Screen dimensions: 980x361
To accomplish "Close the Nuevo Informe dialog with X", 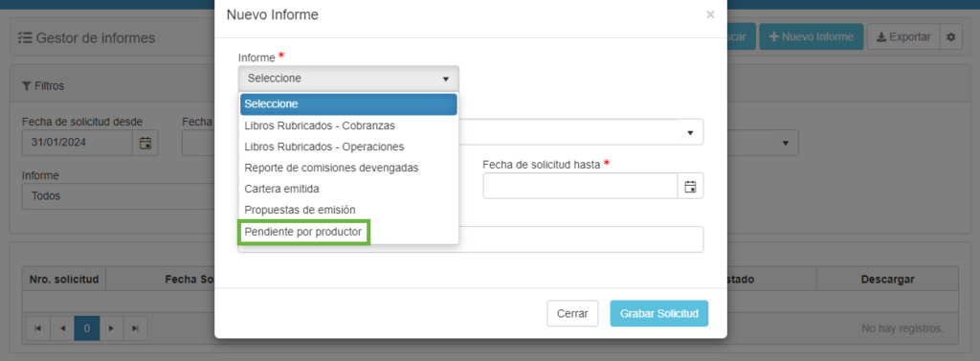I will coord(710,15).
